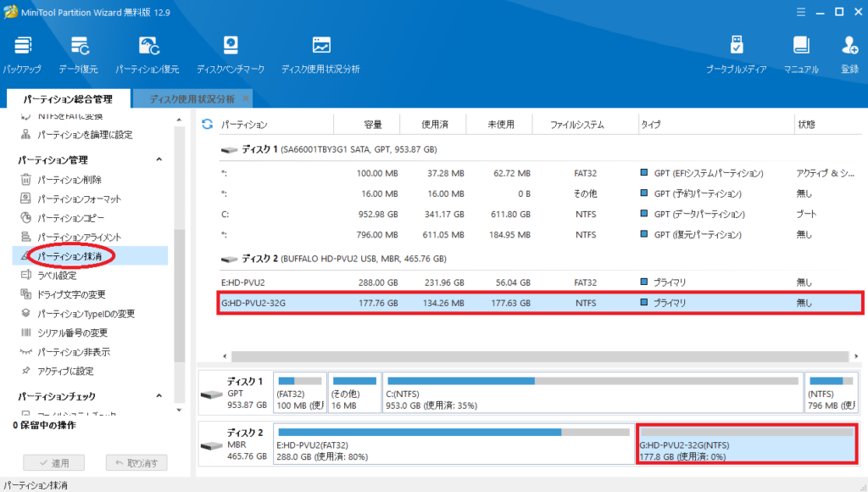Click the 796 MB NTFS block in disk map
Image resolution: width=868 pixels, height=492 pixels.
(831, 393)
